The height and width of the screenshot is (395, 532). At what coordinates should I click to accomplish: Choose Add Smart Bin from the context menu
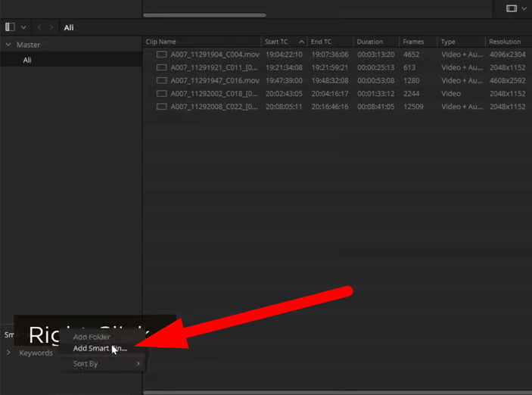[100, 348]
